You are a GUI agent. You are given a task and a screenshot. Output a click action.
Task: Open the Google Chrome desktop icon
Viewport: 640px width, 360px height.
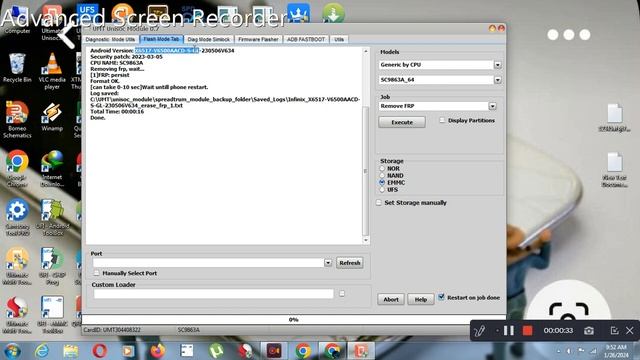pos(17,168)
